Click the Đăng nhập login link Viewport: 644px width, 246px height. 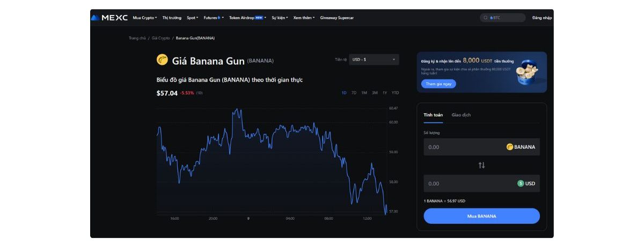pos(542,18)
